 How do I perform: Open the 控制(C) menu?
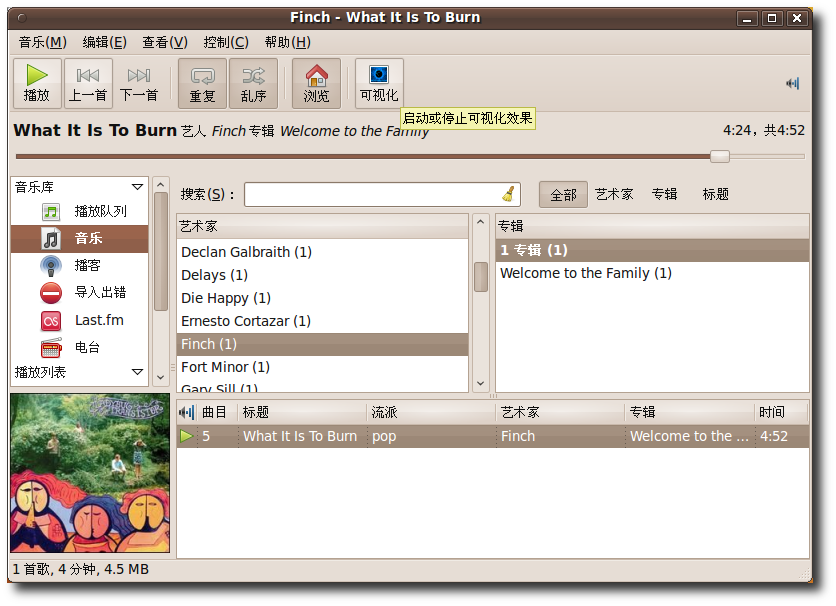pyautogui.click(x=226, y=42)
